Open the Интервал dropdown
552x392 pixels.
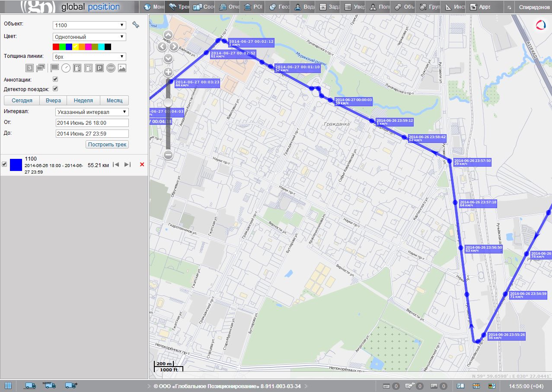(93, 112)
